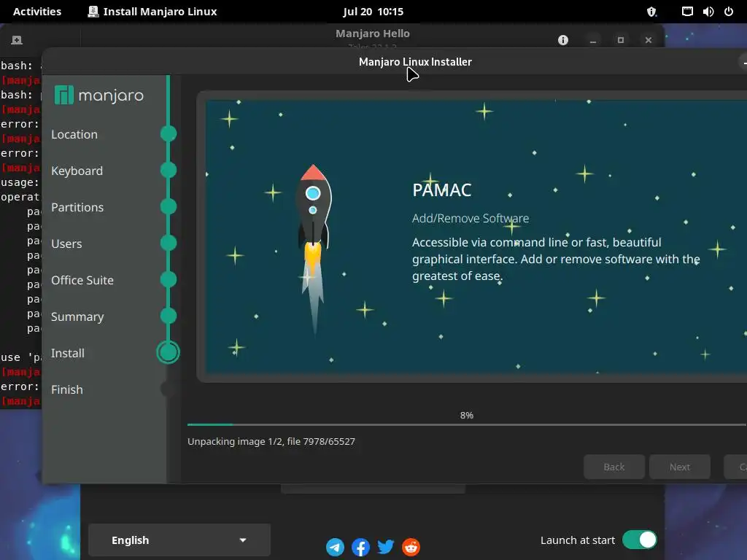This screenshot has width=747, height=560.
Task: Select the Summary step in the sidebar
Action: point(77,316)
